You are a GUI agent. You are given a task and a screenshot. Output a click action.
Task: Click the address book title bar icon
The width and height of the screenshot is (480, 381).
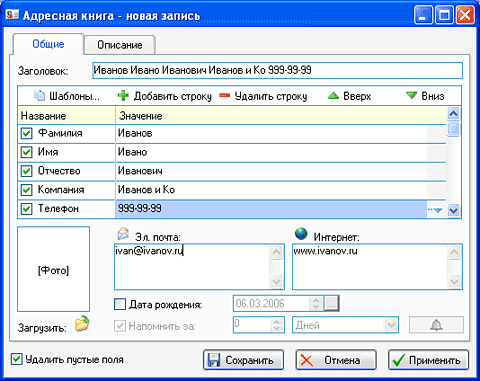point(13,15)
